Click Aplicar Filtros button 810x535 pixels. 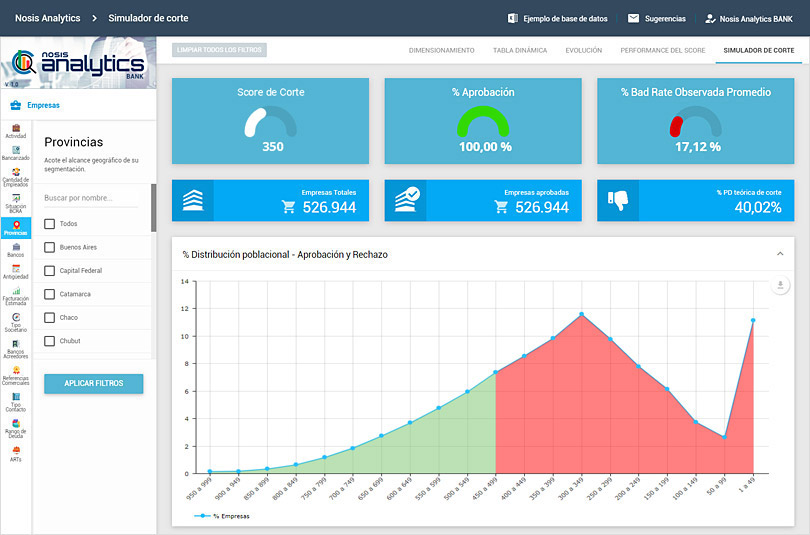pyautogui.click(x=94, y=384)
